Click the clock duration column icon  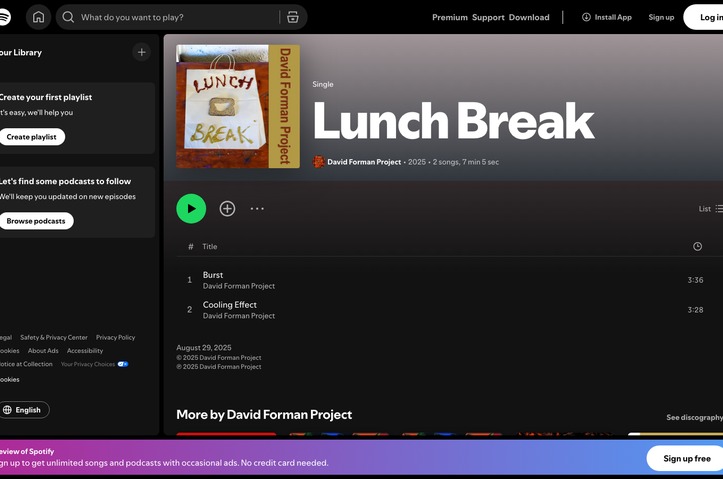tap(697, 246)
